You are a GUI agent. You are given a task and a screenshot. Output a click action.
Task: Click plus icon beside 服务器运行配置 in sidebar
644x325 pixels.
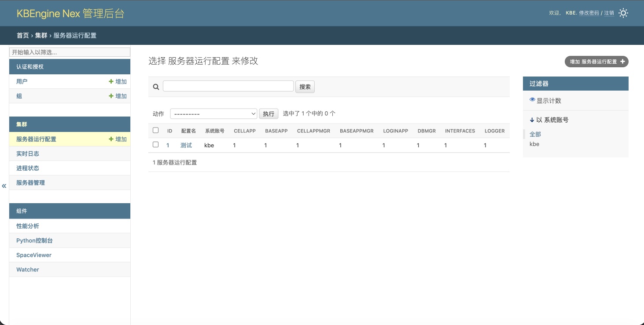(x=111, y=139)
